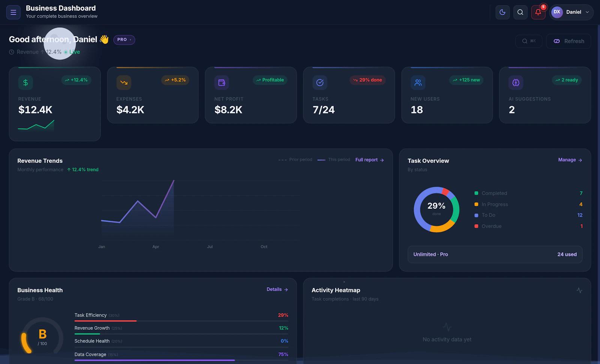The width and height of the screenshot is (600, 364).
Task: Click the green Completed legend swatch
Action: point(476,193)
